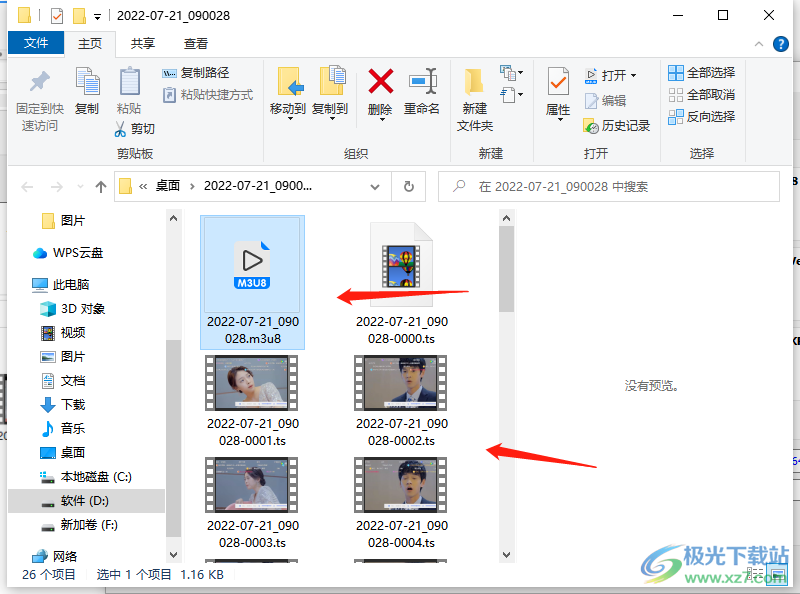This screenshot has width=800, height=594.
Task: Collapse the ribbon with the chevron
Action: [x=759, y=44]
